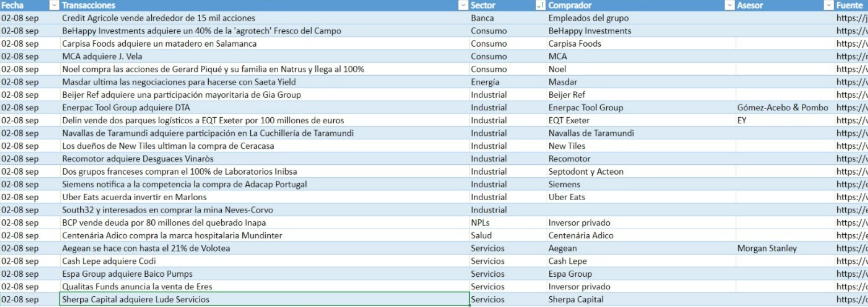Select cell 'Sherpa Capital adquiere Lude Servicios'
The image size is (868, 307).
pos(264,300)
